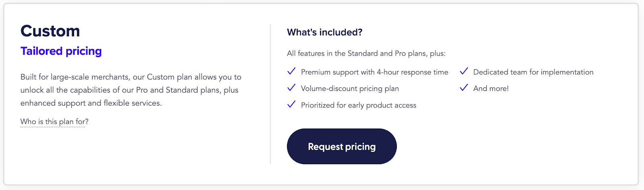Click the checkmark next to Dedicated team
The width and height of the screenshot is (644, 190).
[x=464, y=72]
